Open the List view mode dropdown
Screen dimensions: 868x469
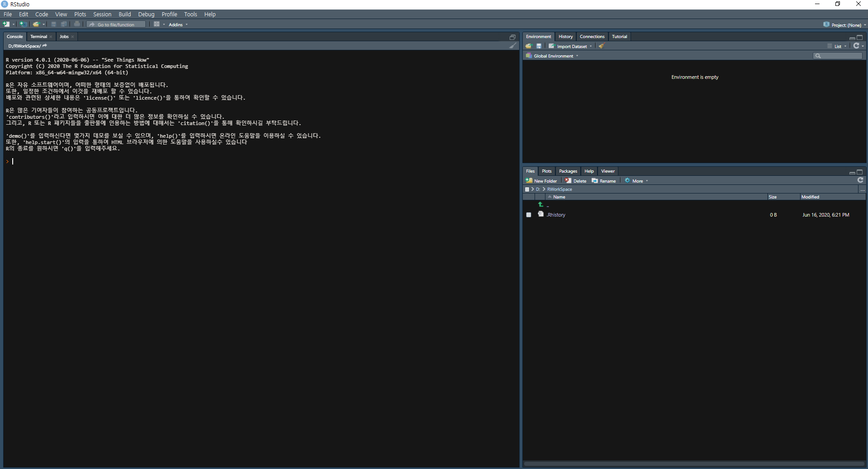[837, 46]
